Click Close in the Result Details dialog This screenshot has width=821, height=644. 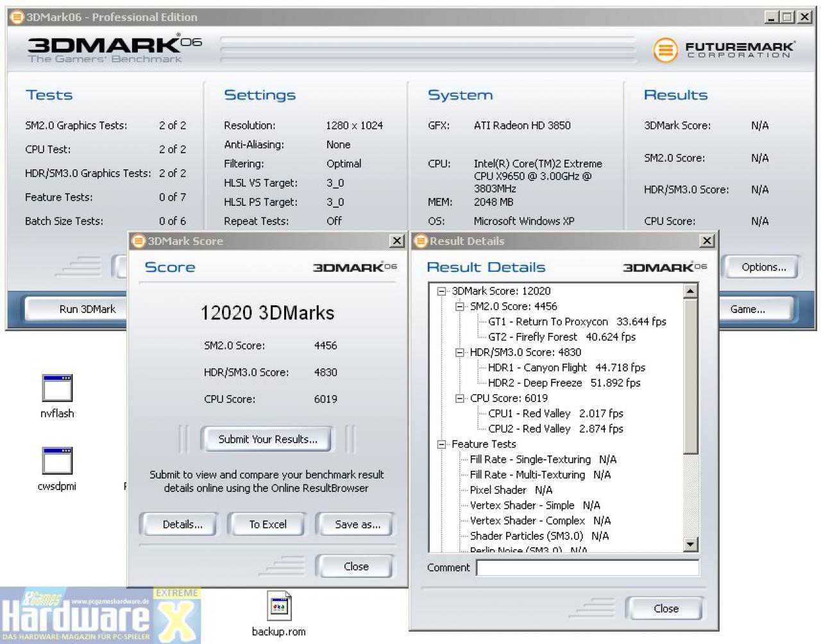[x=666, y=609]
